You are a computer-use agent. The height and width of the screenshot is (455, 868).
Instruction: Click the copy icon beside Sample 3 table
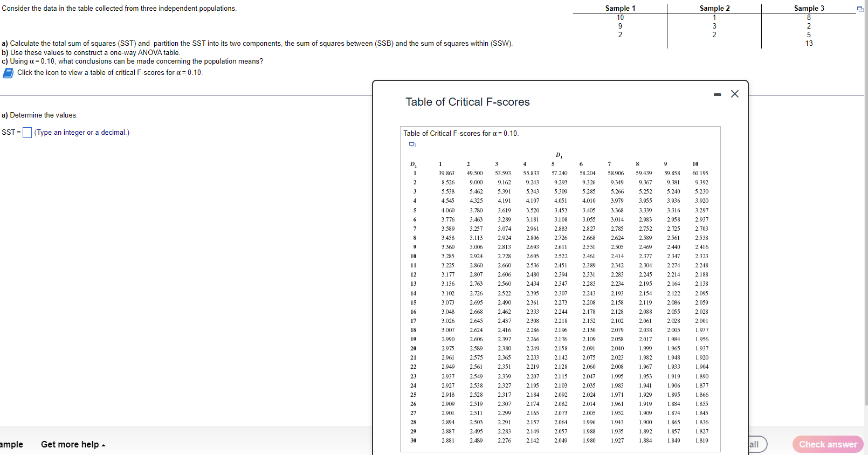860,9
